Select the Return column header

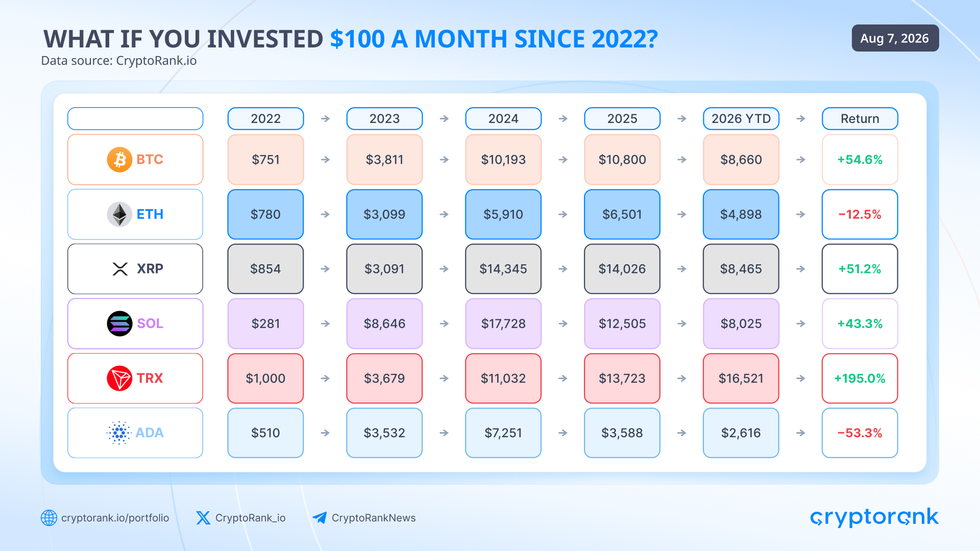click(860, 118)
